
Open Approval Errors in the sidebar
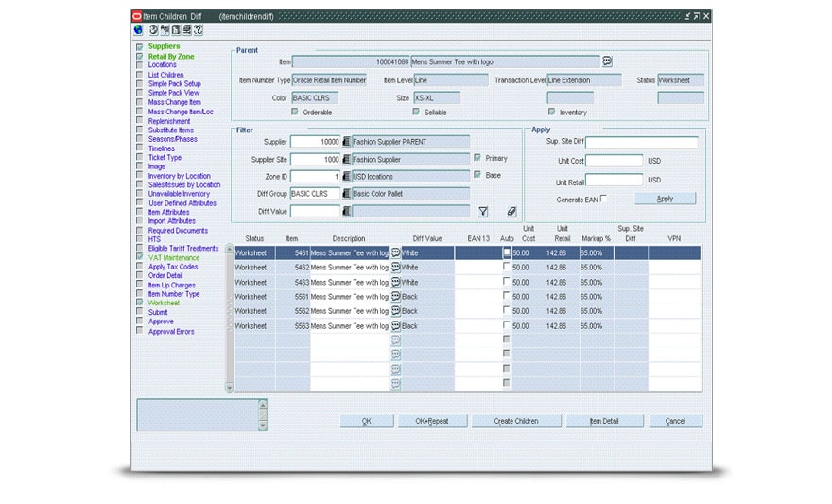[171, 332]
